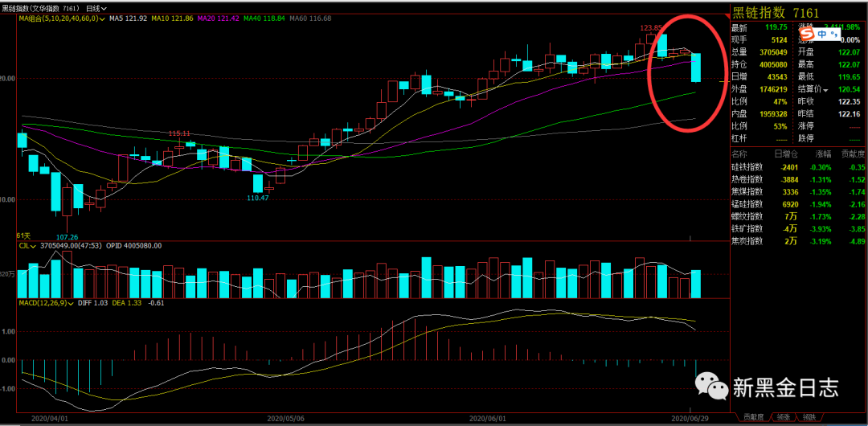Click the Sogou input method S icon
Viewport: 868px width, 426px height.
808,35
